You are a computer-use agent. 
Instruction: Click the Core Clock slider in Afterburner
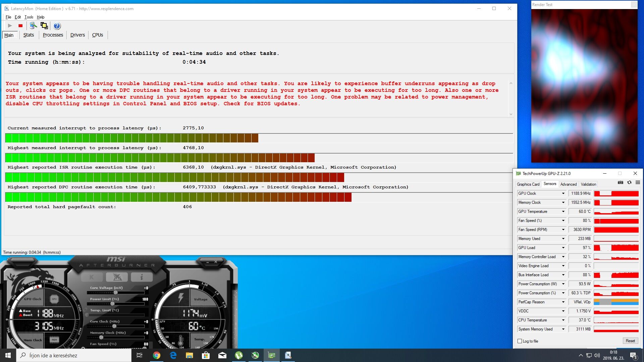(115, 326)
